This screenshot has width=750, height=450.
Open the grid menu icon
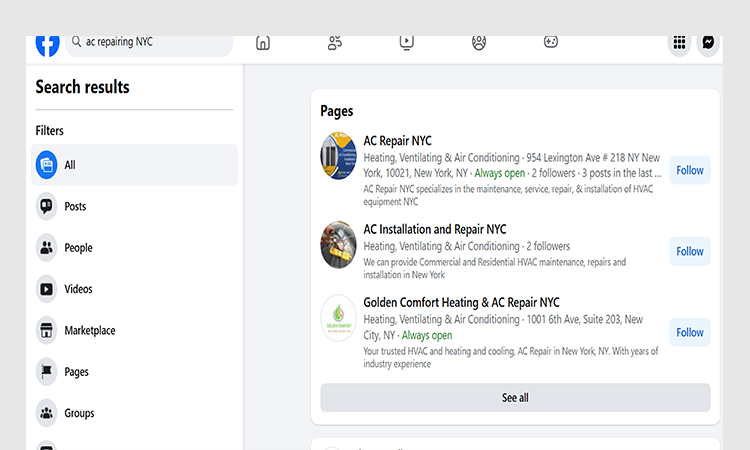click(x=679, y=44)
